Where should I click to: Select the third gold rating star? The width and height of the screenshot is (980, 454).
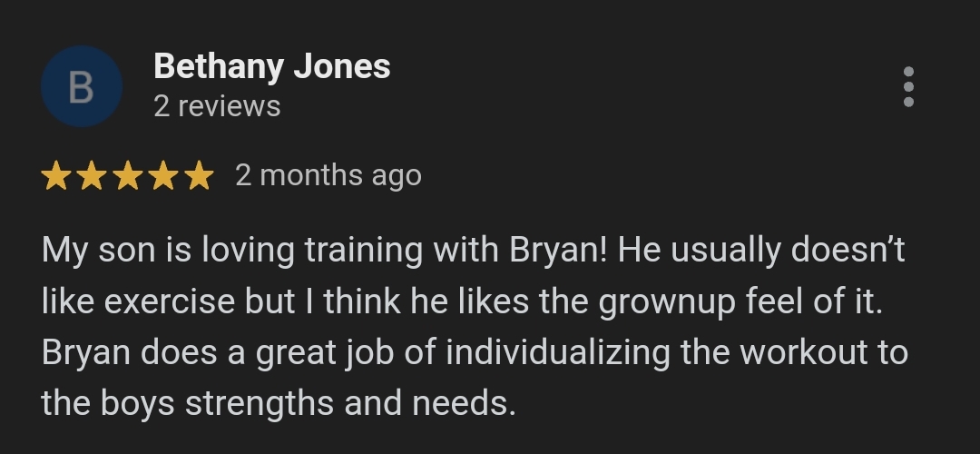[x=127, y=175]
